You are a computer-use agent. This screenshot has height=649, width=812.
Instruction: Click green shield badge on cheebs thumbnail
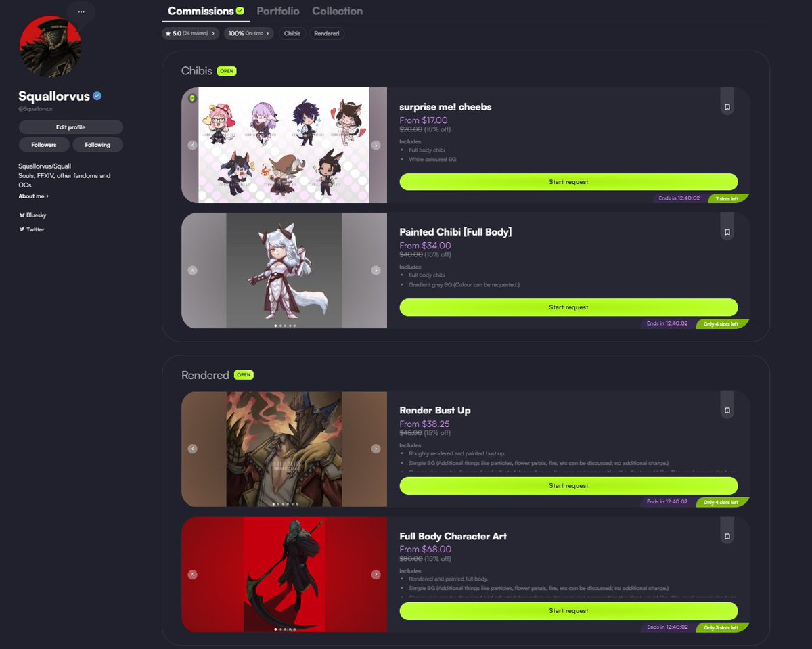192,98
